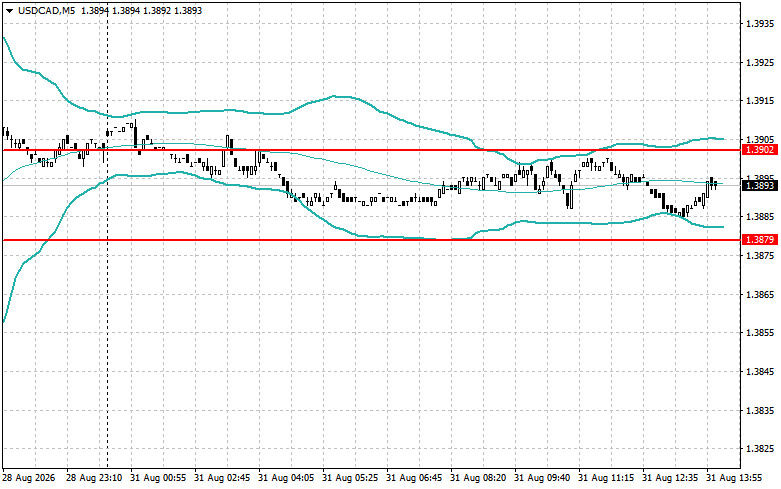
Task: Select the lower red horizontal line at 1.3879
Action: pyautogui.click(x=371, y=240)
